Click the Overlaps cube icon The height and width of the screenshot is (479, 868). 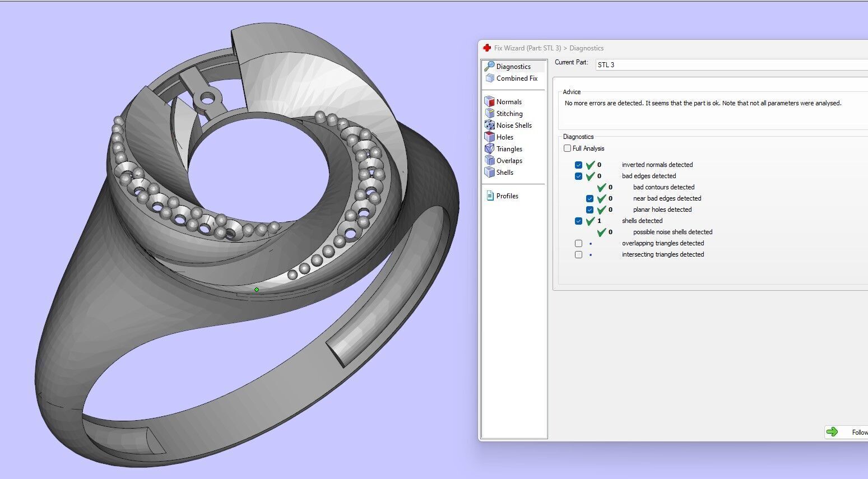490,161
